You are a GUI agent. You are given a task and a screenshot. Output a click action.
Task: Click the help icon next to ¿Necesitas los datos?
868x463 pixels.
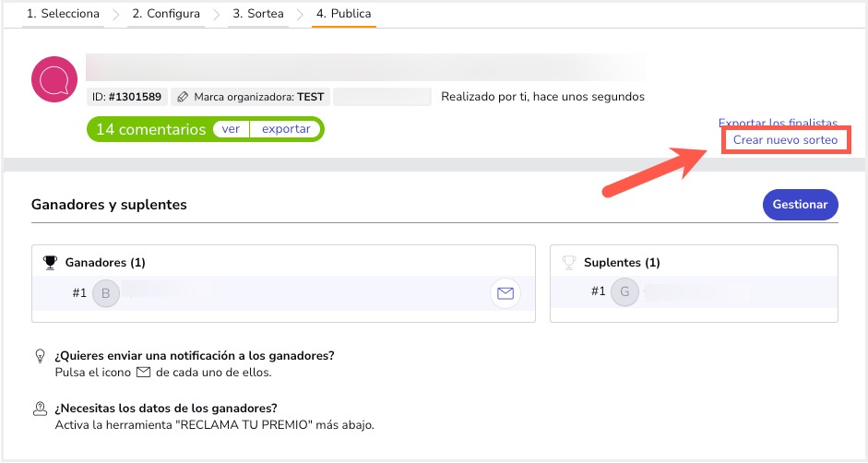click(x=40, y=409)
